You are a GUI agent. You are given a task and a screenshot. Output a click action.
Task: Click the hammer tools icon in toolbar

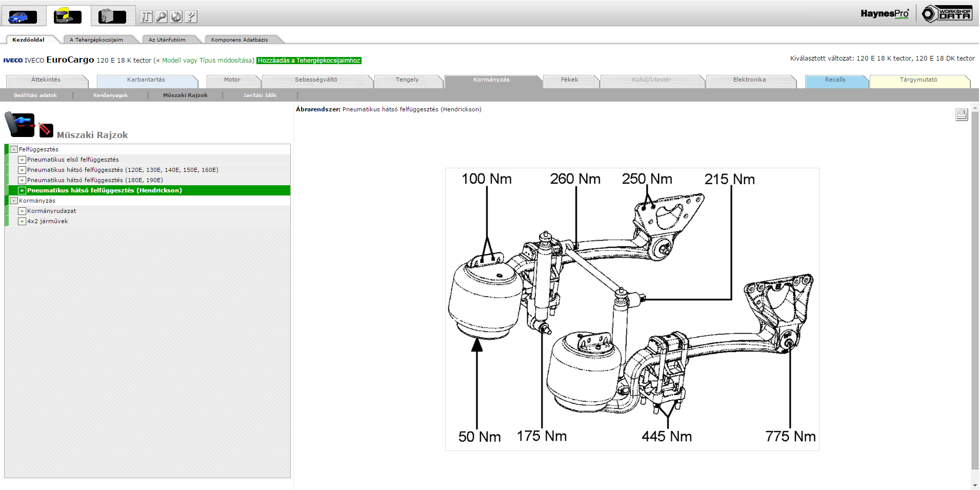(146, 17)
